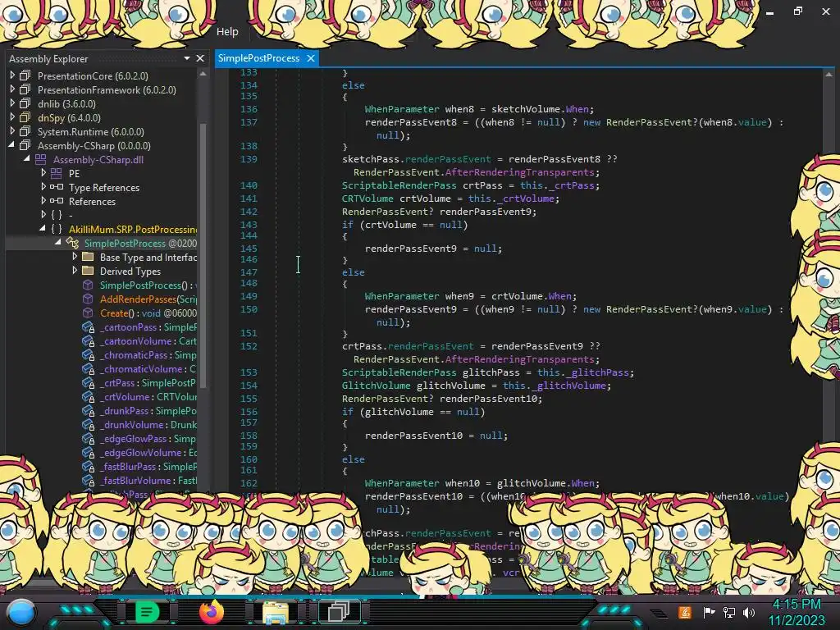The height and width of the screenshot is (630, 840).
Task: Click the Type References icon
Action: coord(57,187)
